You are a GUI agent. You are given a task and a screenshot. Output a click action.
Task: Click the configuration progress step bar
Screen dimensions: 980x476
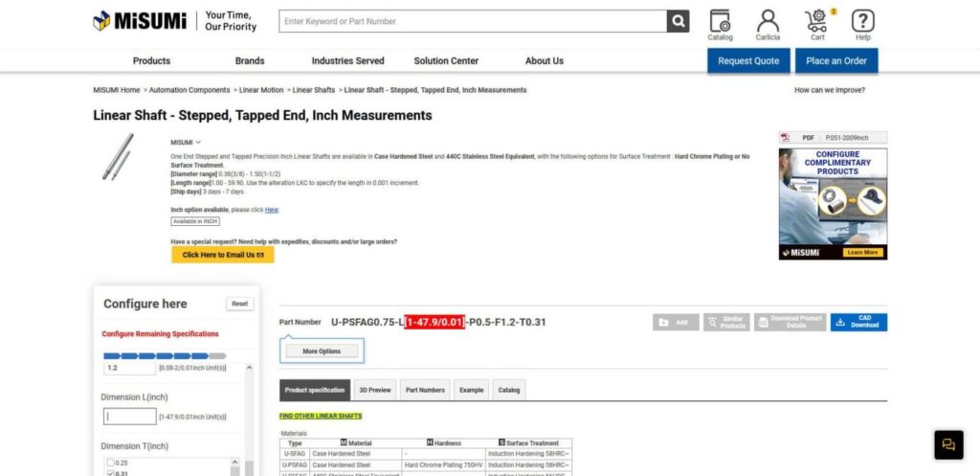click(165, 356)
